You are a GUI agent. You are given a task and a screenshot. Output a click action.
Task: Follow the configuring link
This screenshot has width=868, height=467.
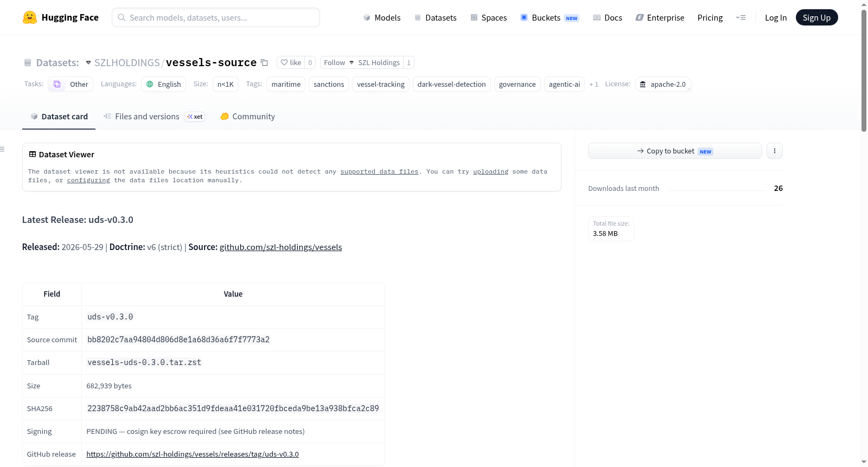click(x=88, y=180)
